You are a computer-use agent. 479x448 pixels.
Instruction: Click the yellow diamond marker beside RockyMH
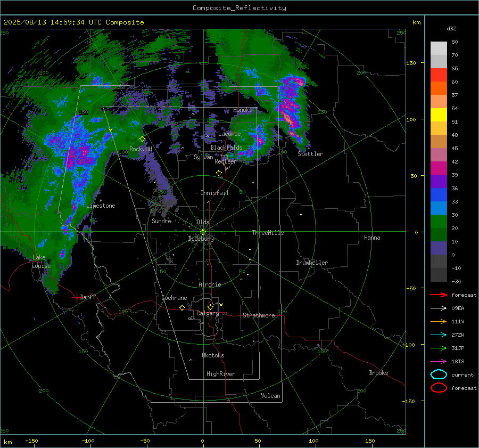pos(142,139)
